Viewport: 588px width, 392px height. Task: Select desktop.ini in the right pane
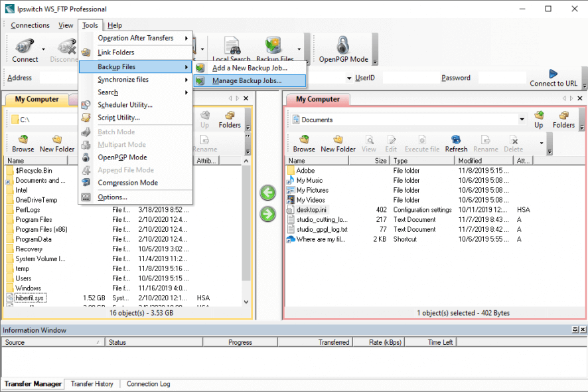tap(311, 210)
